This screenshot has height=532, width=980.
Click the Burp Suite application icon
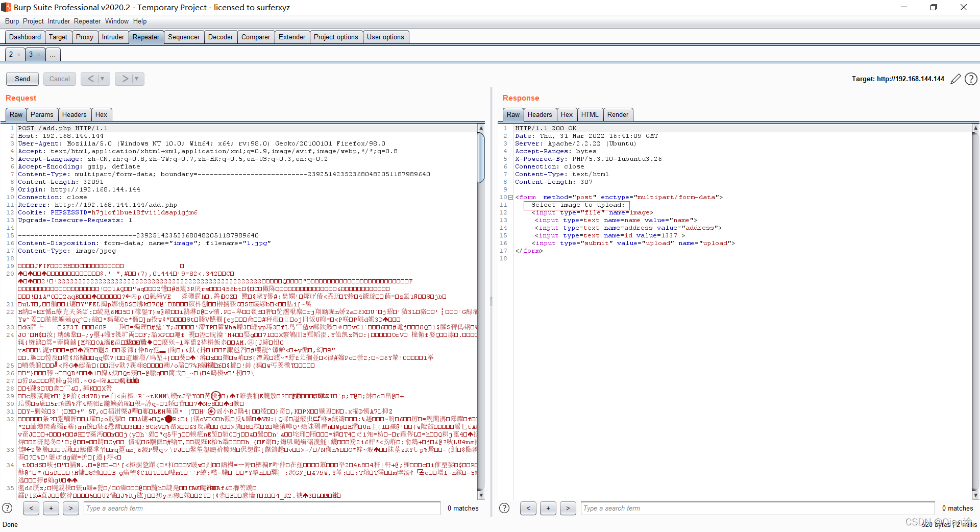click(x=6, y=7)
